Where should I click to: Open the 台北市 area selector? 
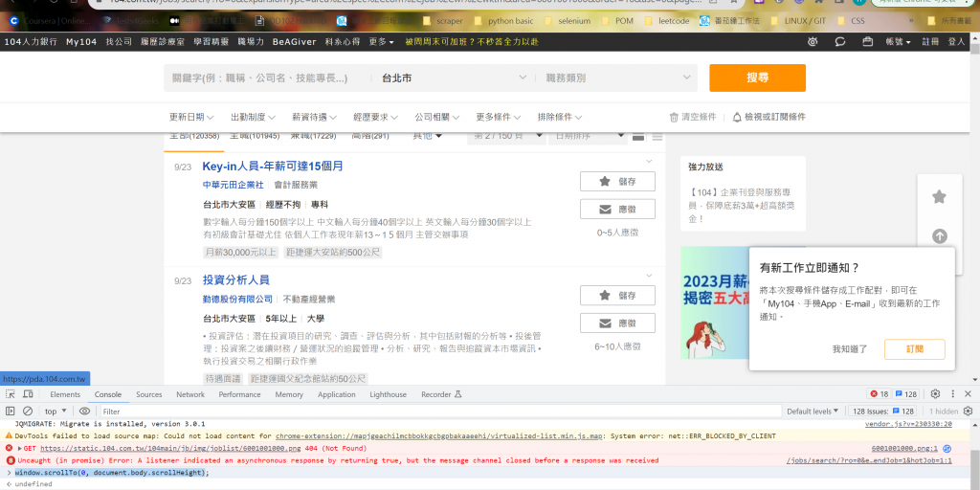(455, 78)
